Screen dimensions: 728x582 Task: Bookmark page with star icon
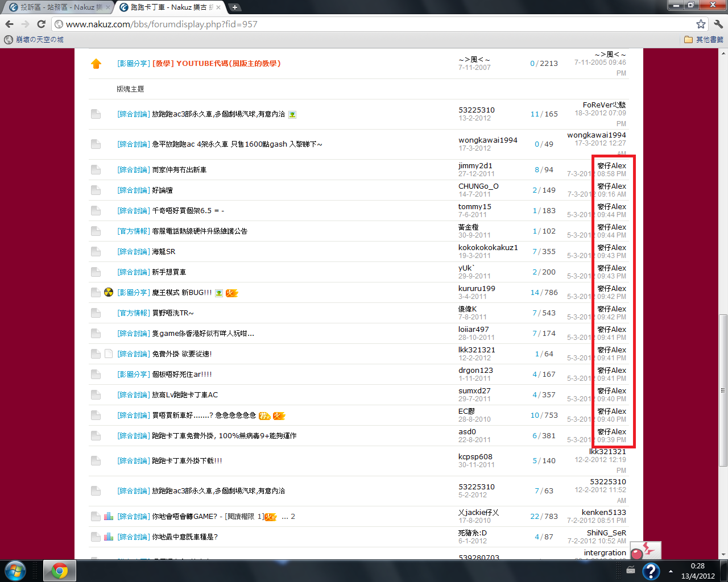click(x=701, y=24)
